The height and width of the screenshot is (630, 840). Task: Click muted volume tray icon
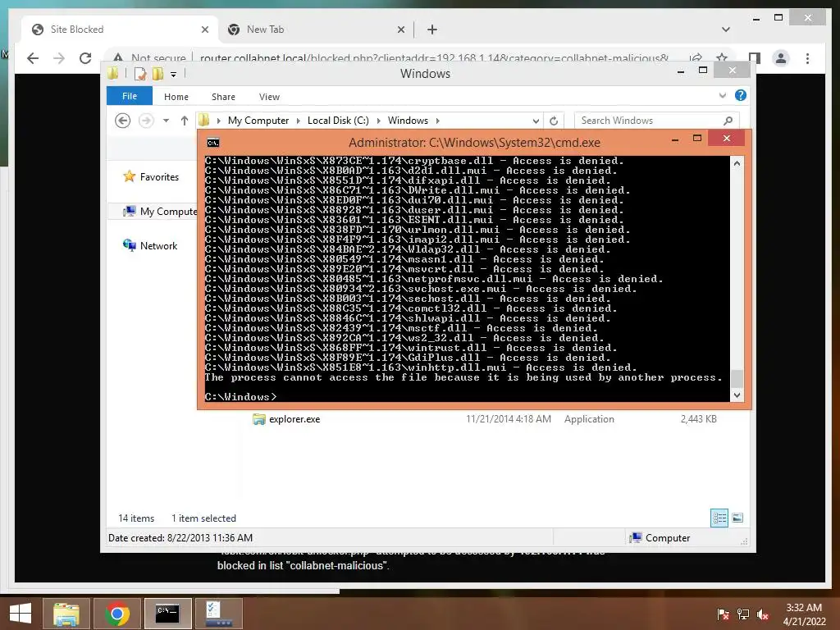763,614
